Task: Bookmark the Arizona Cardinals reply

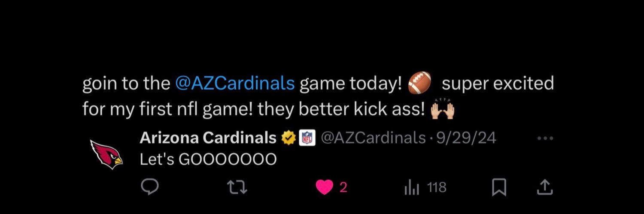Action: (499, 187)
